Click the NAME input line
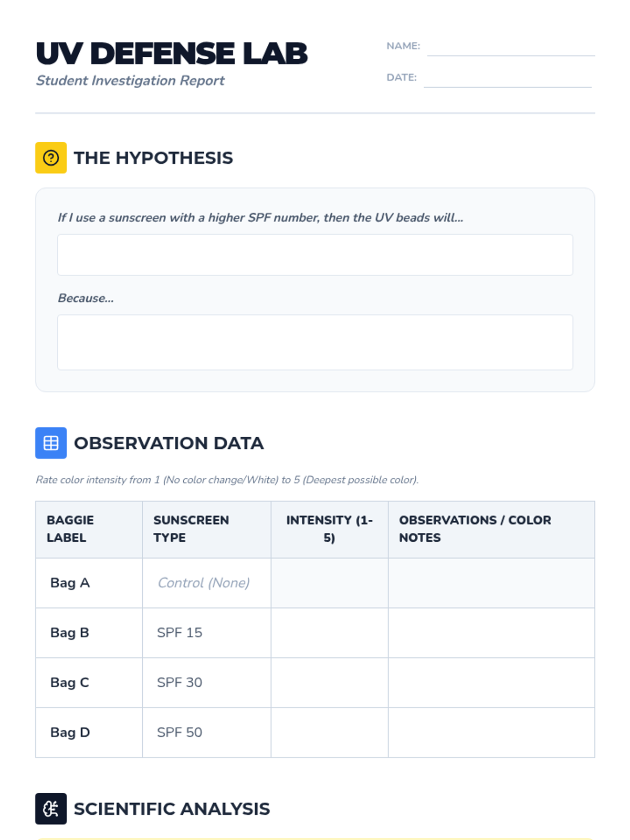 (x=510, y=47)
